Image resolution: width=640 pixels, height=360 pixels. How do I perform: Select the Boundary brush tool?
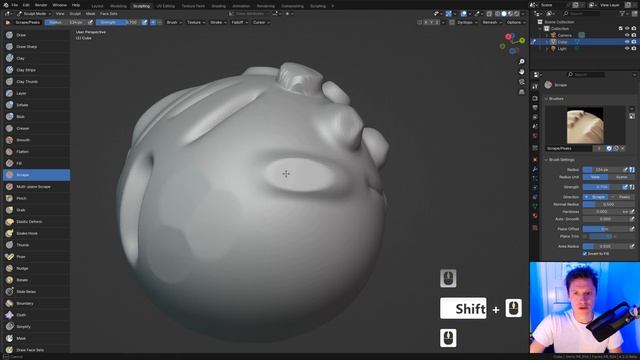[x=36, y=303]
